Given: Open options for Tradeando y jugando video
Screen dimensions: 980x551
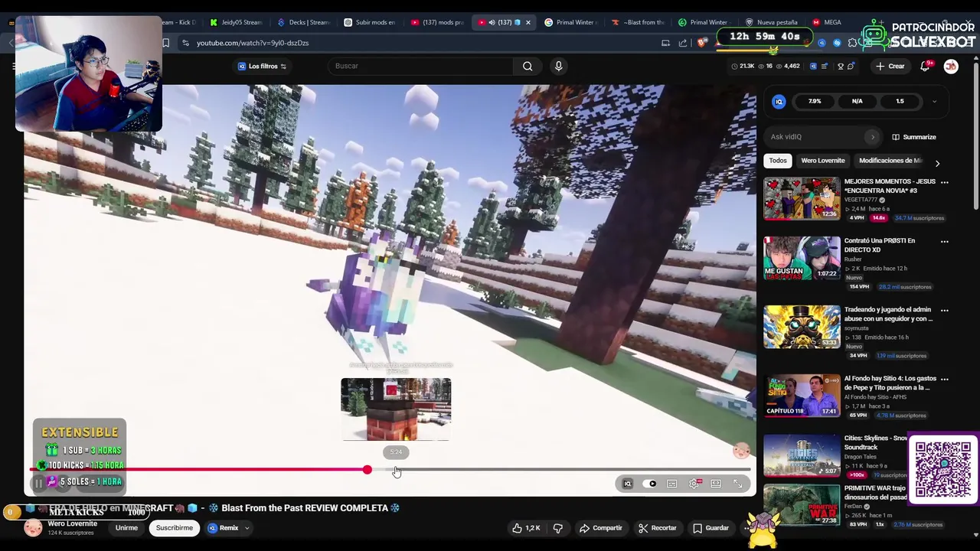Looking at the screenshot, I should pos(944,310).
